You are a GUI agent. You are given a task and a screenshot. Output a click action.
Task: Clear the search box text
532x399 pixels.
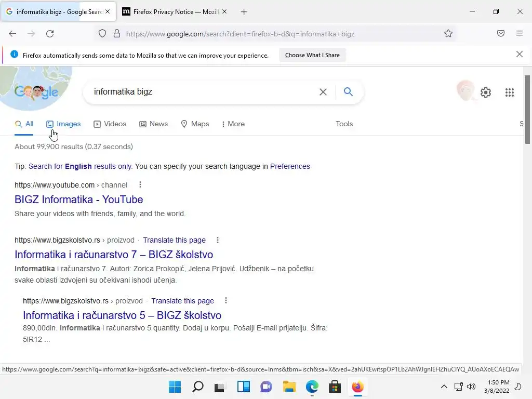click(x=323, y=92)
